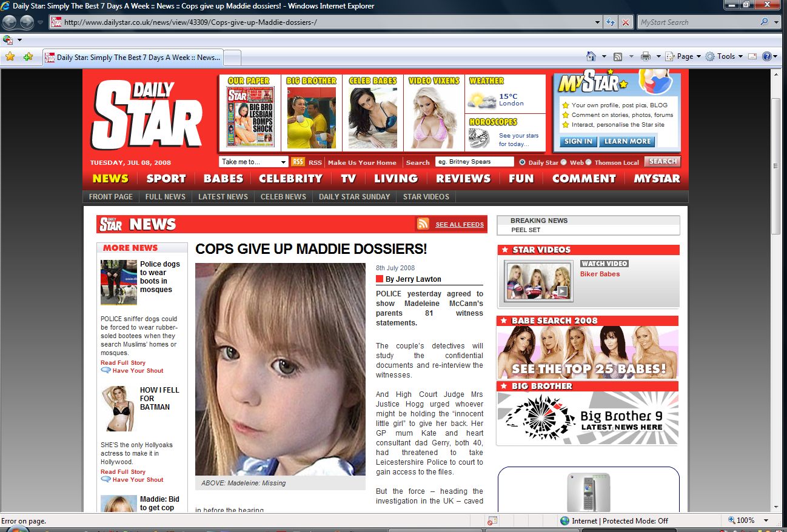Open the 'See All Feeds' link
The image size is (787, 532).
pyautogui.click(x=460, y=225)
